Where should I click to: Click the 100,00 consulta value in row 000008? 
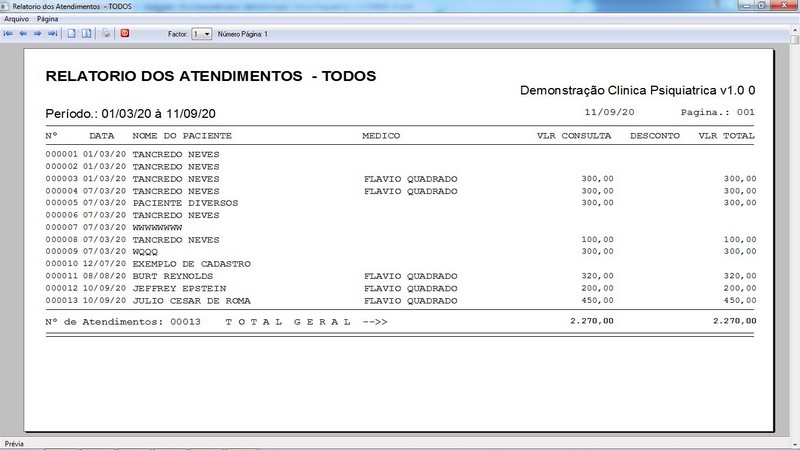[x=597, y=239]
